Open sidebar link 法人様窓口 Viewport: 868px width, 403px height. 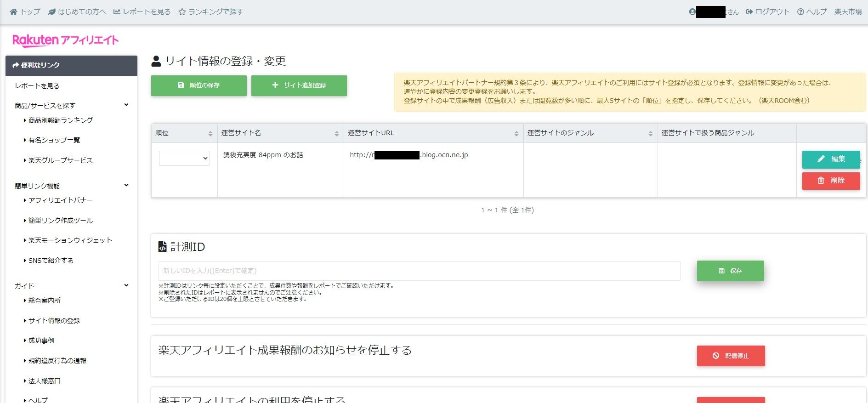(x=45, y=381)
